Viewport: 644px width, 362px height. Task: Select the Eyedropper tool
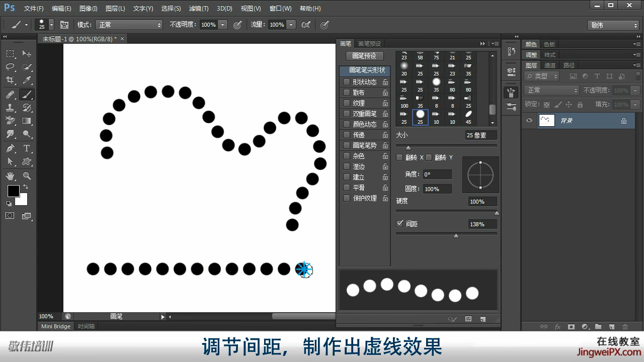coord(27,80)
